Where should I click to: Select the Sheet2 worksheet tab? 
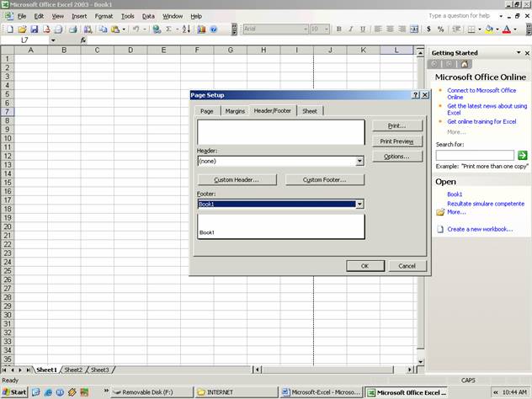coord(73,370)
